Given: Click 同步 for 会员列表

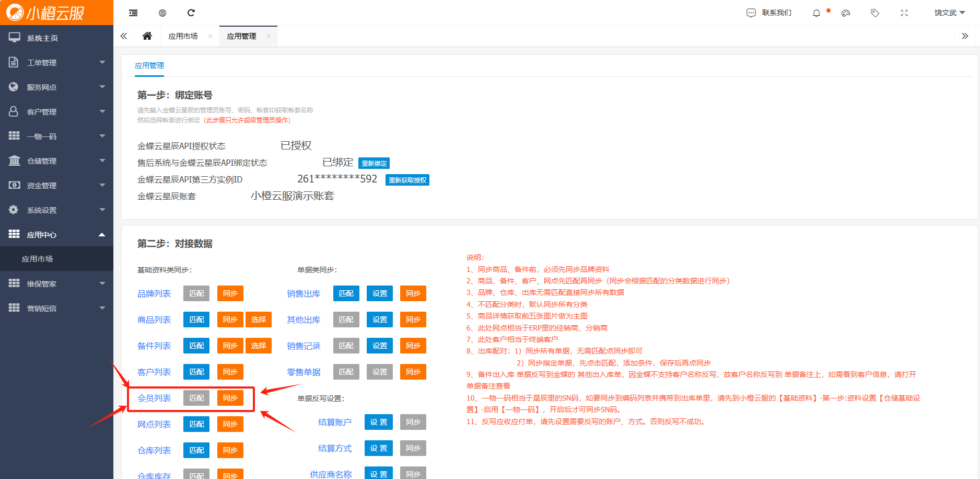Looking at the screenshot, I should pyautogui.click(x=230, y=398).
